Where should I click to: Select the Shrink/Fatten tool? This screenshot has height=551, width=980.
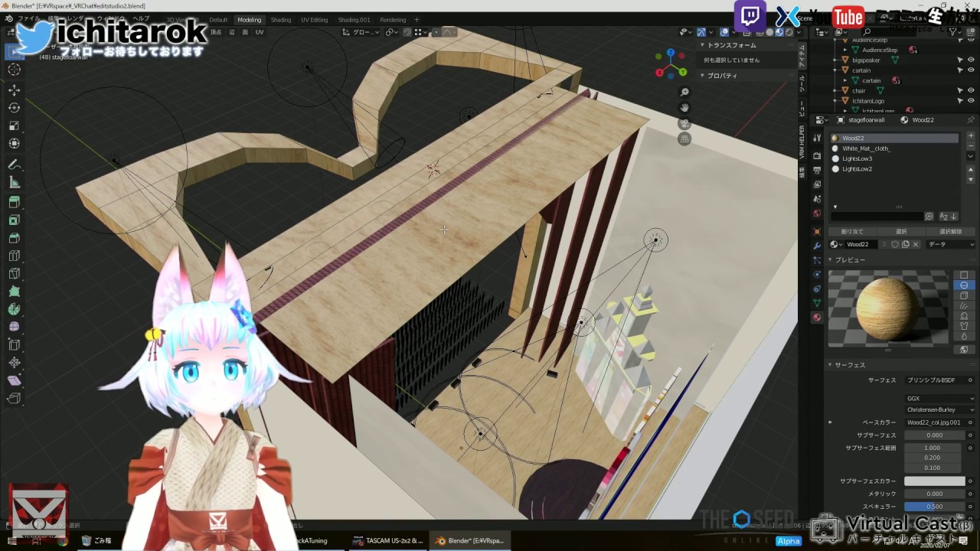point(14,363)
